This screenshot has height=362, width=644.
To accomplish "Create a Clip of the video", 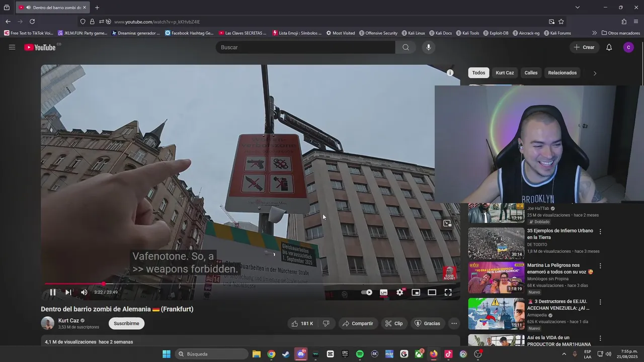I will (x=394, y=323).
